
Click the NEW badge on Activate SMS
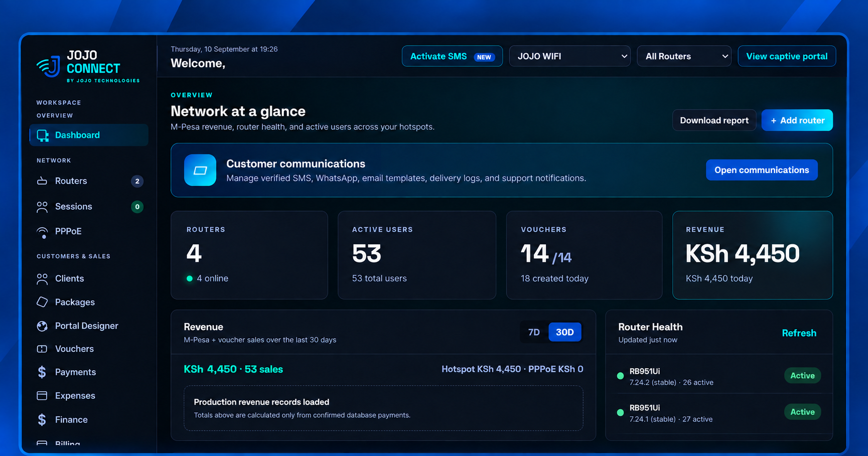(x=484, y=57)
